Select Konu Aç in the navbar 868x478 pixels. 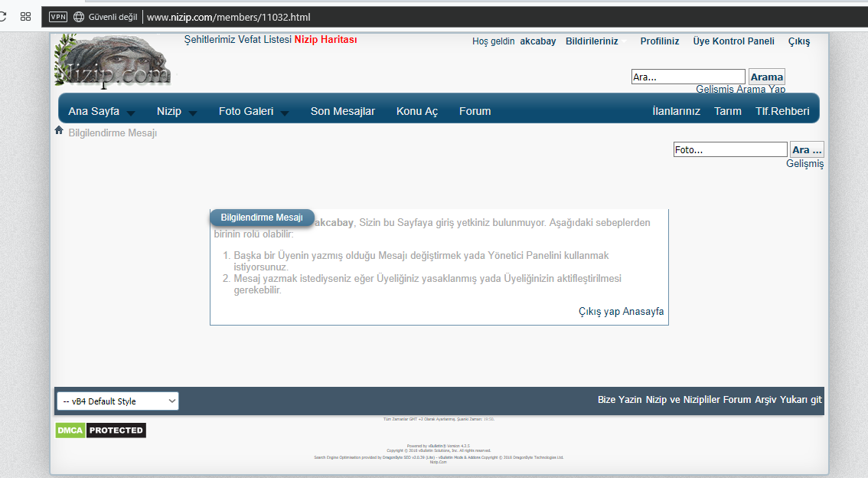point(417,111)
